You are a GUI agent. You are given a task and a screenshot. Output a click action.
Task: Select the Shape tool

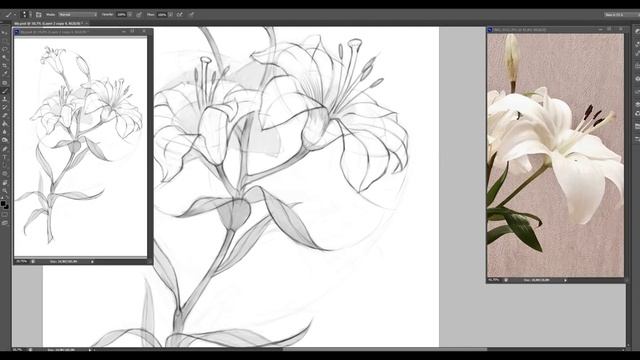(4, 174)
